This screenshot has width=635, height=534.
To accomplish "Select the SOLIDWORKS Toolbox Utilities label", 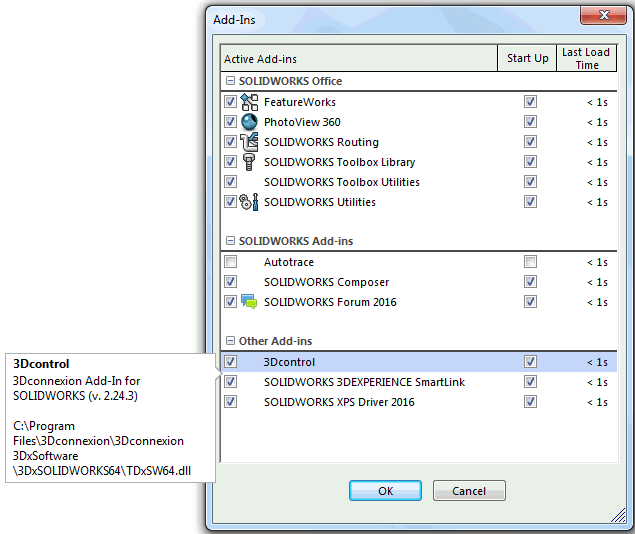I will pyautogui.click(x=342, y=182).
